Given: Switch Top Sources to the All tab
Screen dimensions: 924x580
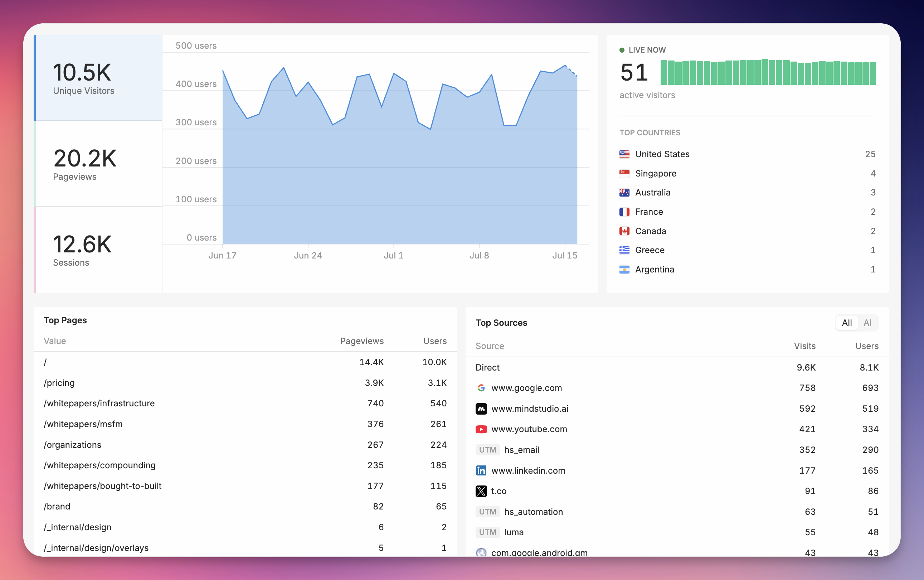Looking at the screenshot, I should tap(847, 323).
